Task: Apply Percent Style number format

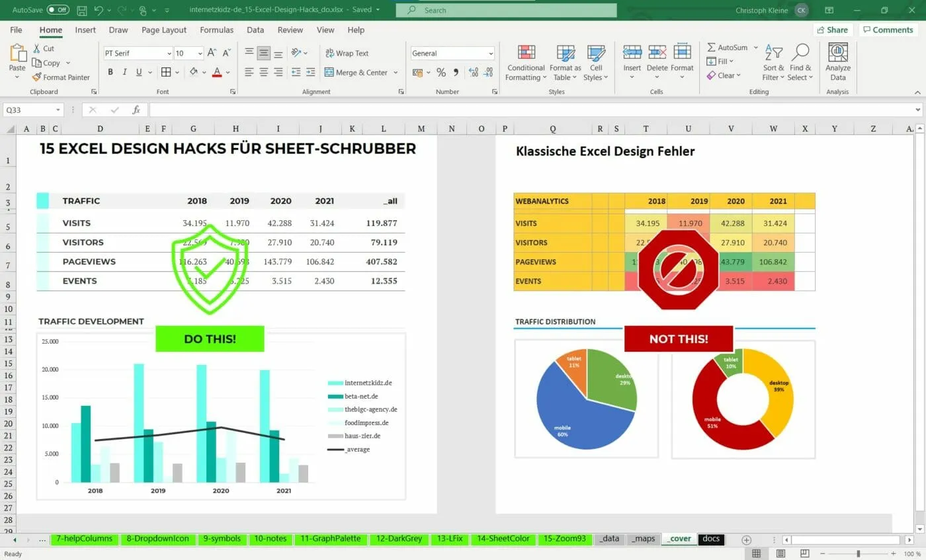Action: click(x=441, y=73)
